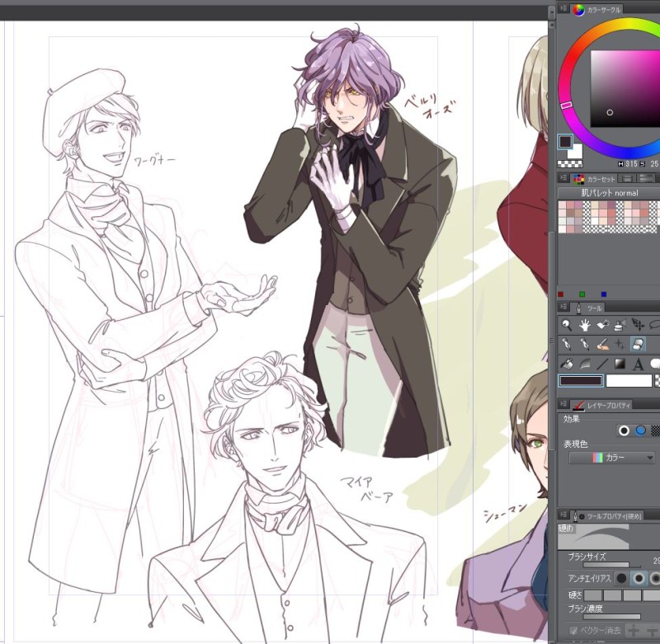This screenshot has height=644, width=660.
Task: Select the Gradient tool
Action: 620,364
